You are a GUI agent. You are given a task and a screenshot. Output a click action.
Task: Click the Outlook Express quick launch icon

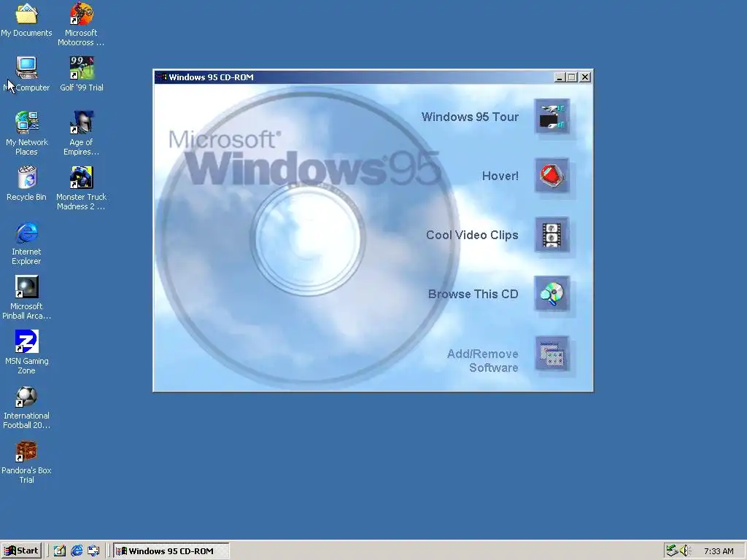93,551
